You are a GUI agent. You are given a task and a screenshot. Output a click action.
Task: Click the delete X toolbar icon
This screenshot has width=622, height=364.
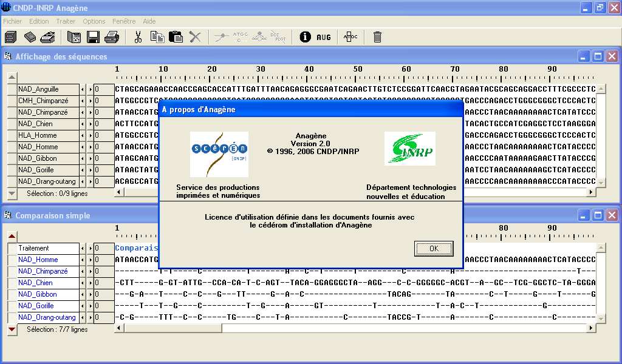(195, 37)
